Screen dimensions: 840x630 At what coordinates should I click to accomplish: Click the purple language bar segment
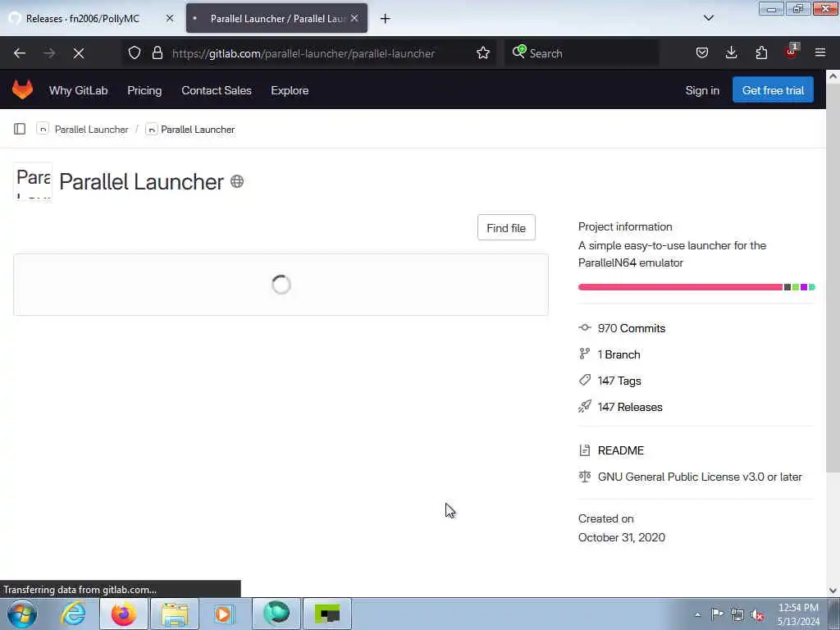click(x=804, y=287)
